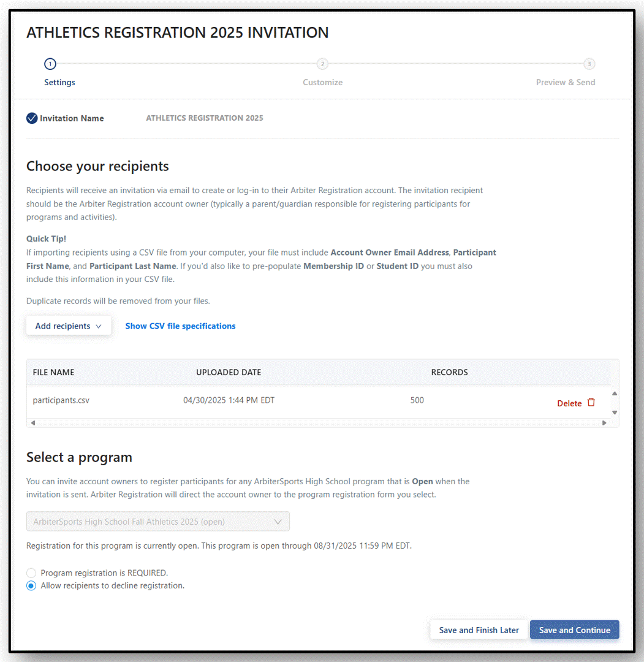Click the horizontal scroll right arrow
644x662 pixels.
[604, 422]
